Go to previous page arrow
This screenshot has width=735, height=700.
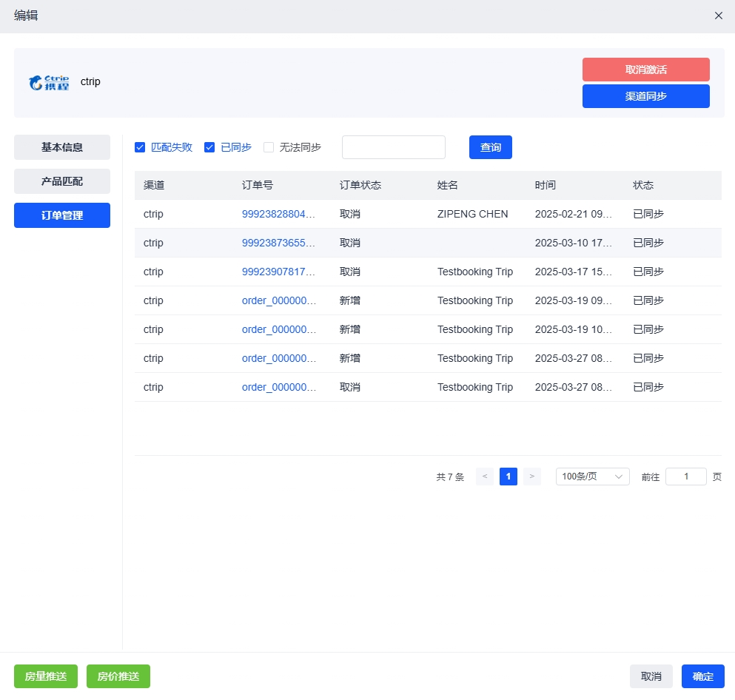pos(485,477)
